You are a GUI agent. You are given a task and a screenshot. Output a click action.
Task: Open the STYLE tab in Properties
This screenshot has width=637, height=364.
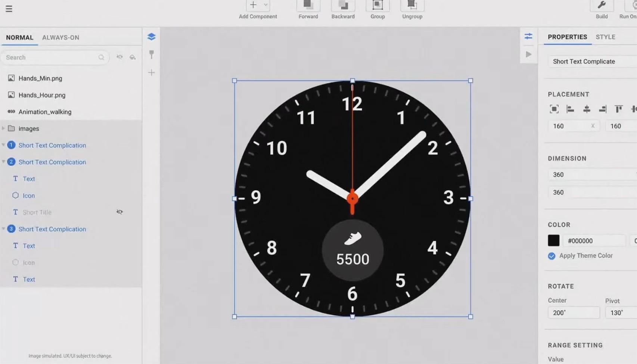[605, 37]
